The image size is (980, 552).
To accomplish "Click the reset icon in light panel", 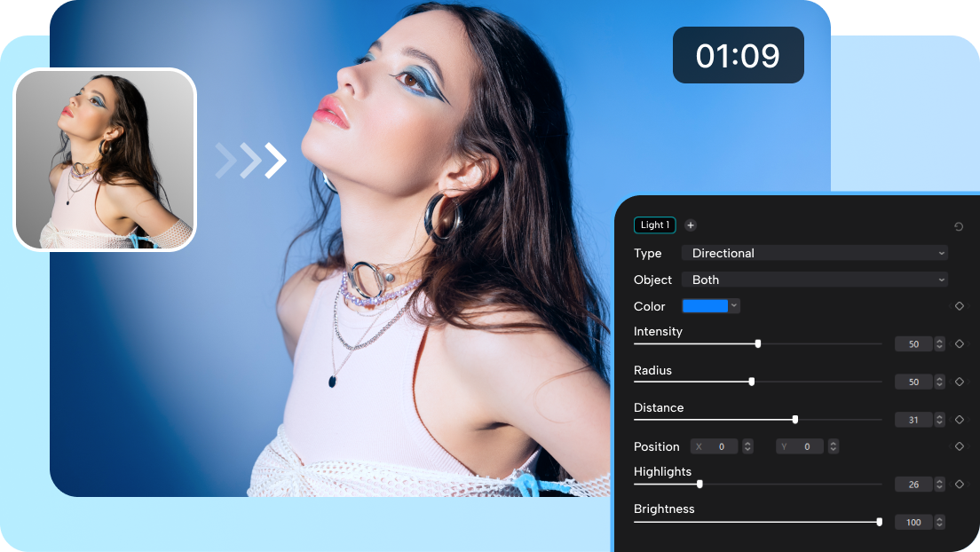I will point(959,226).
